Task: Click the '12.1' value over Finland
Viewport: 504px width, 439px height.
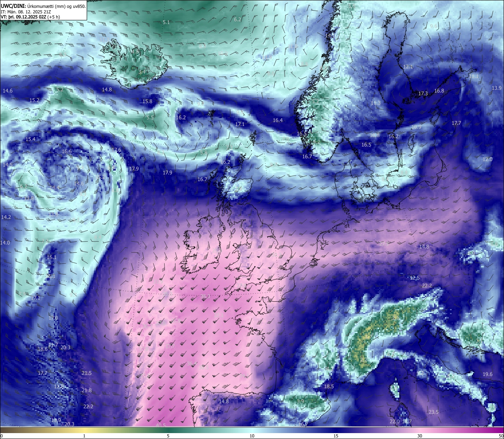Action: pos(408,67)
